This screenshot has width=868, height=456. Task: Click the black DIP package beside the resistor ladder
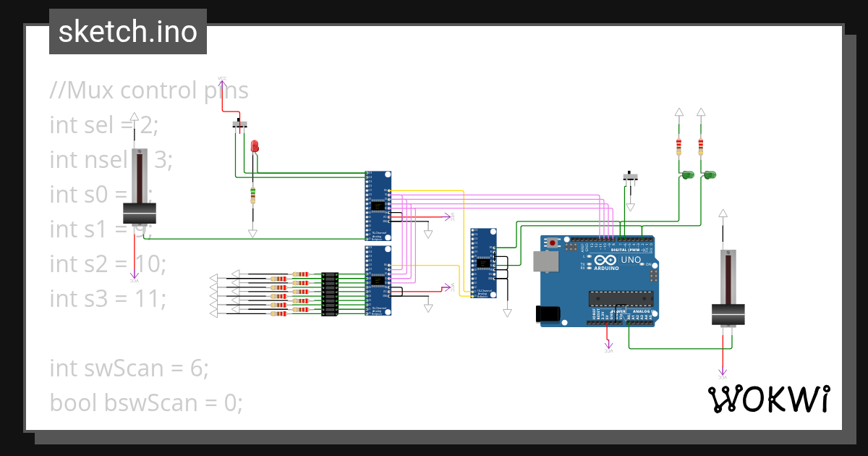pyautogui.click(x=329, y=293)
